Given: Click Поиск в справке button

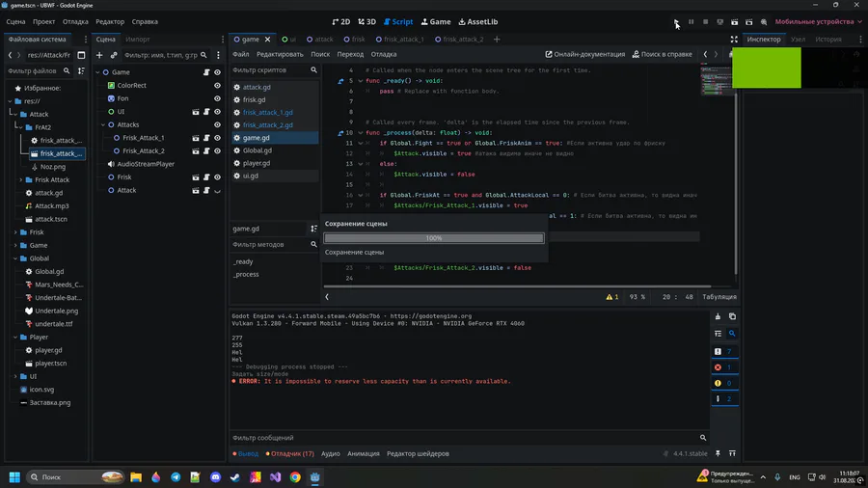Looking at the screenshot, I should 662,54.
